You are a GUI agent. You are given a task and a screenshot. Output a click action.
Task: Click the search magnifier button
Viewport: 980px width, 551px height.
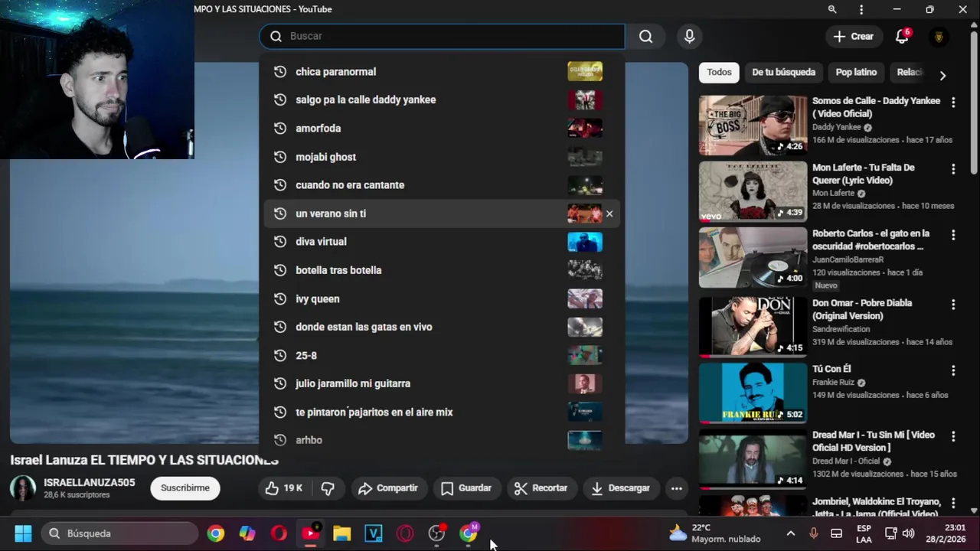645,36
